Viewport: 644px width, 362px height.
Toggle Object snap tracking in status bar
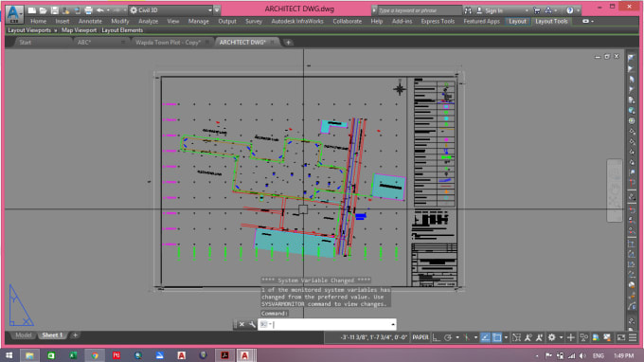(485, 337)
